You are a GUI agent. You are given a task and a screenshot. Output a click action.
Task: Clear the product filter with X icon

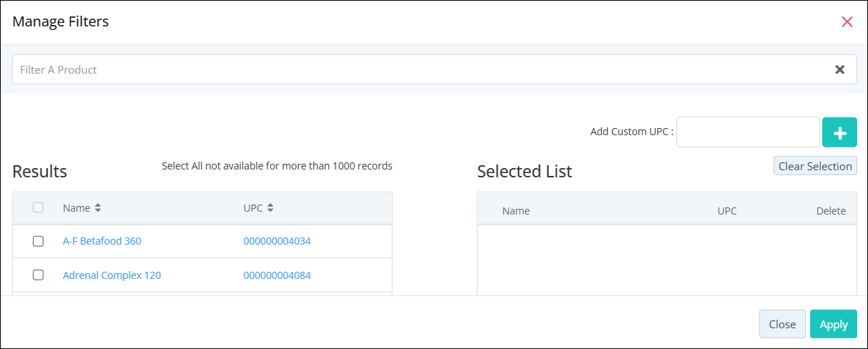840,69
